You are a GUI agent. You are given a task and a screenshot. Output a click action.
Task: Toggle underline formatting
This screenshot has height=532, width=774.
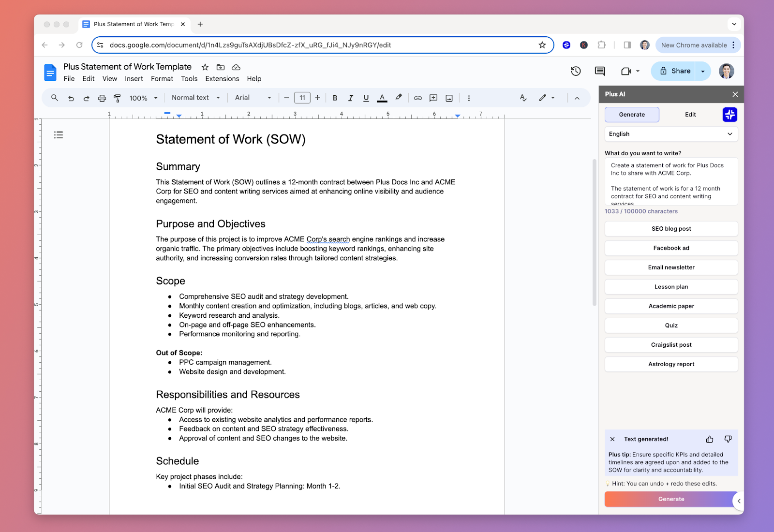[366, 98]
